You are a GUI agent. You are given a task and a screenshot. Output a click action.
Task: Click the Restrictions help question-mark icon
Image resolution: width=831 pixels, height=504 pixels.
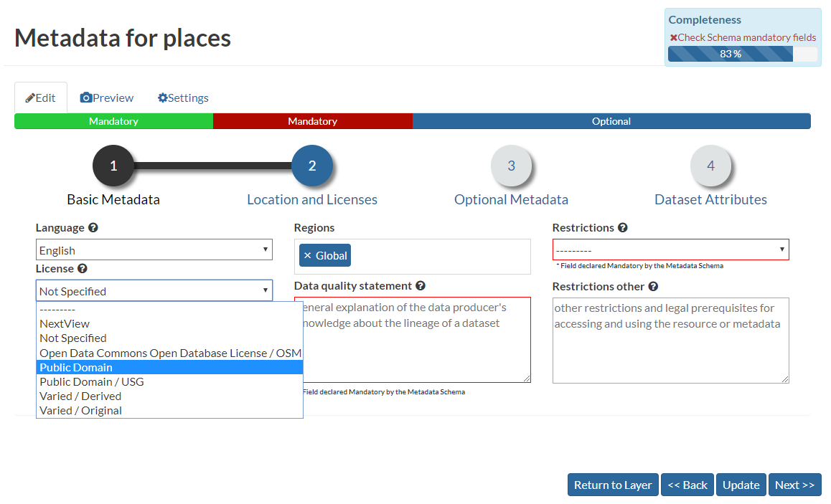[x=621, y=227]
